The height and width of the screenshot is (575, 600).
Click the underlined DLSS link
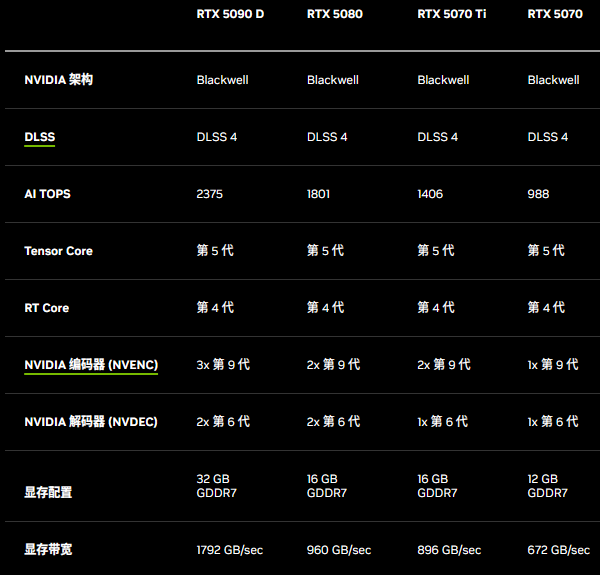[39, 137]
